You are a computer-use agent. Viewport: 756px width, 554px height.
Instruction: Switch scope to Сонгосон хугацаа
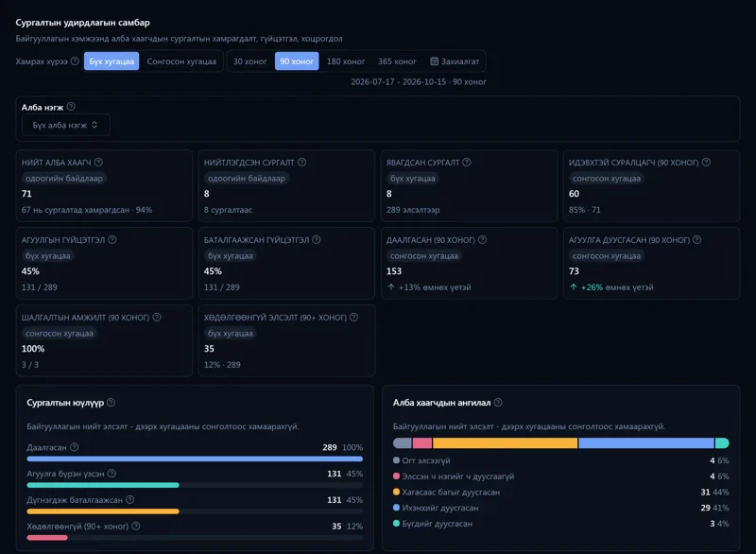tap(181, 61)
